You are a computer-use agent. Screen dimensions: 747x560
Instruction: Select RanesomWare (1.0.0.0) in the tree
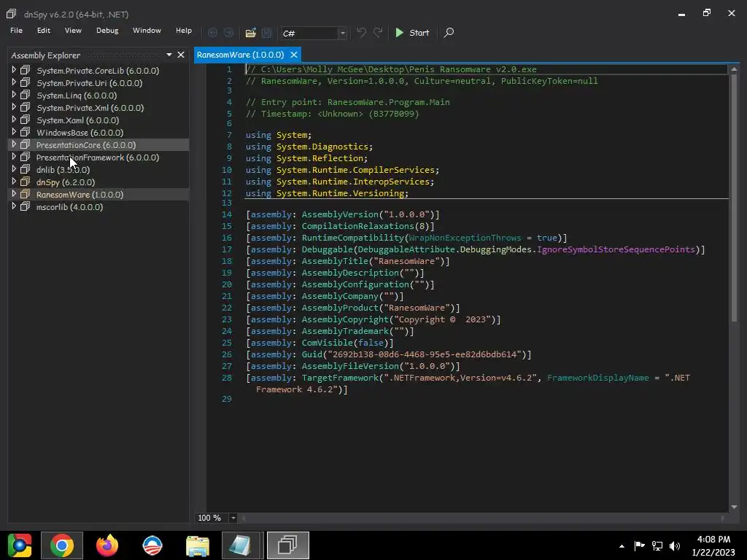click(80, 194)
